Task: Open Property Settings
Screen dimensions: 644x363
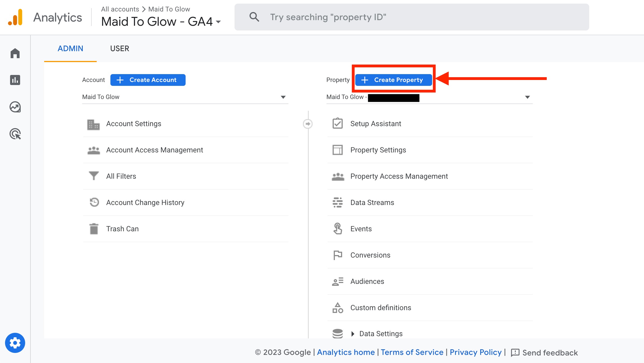Action: [430, 150]
